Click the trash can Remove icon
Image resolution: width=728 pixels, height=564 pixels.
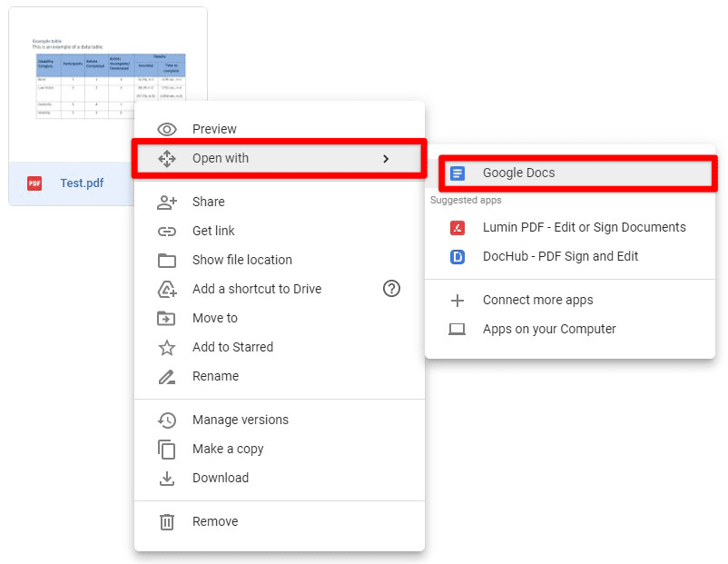[x=167, y=521]
